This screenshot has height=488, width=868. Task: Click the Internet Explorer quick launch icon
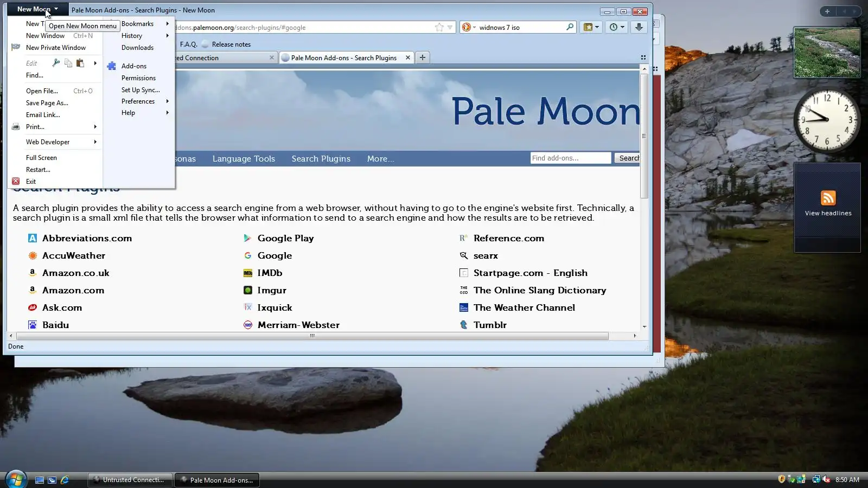65,480
